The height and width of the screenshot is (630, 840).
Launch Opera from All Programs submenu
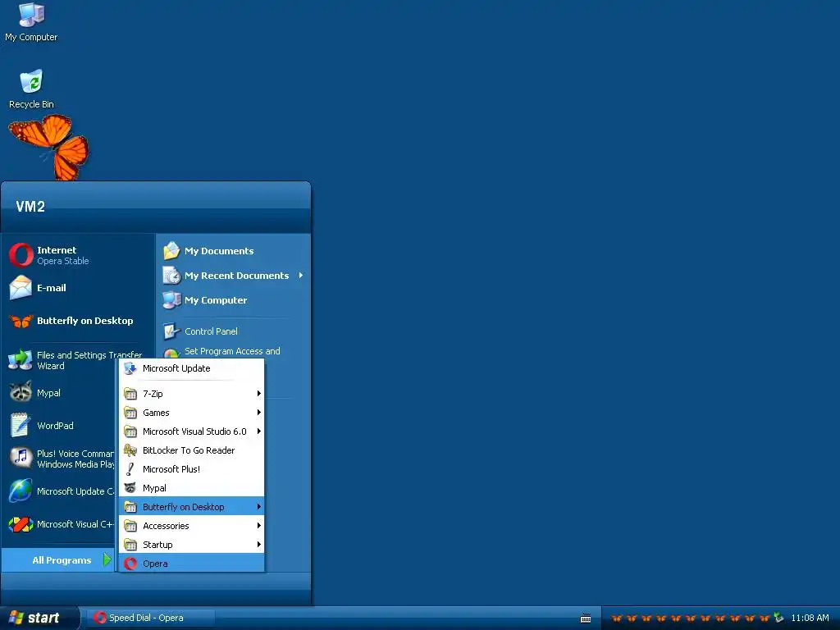click(192, 564)
